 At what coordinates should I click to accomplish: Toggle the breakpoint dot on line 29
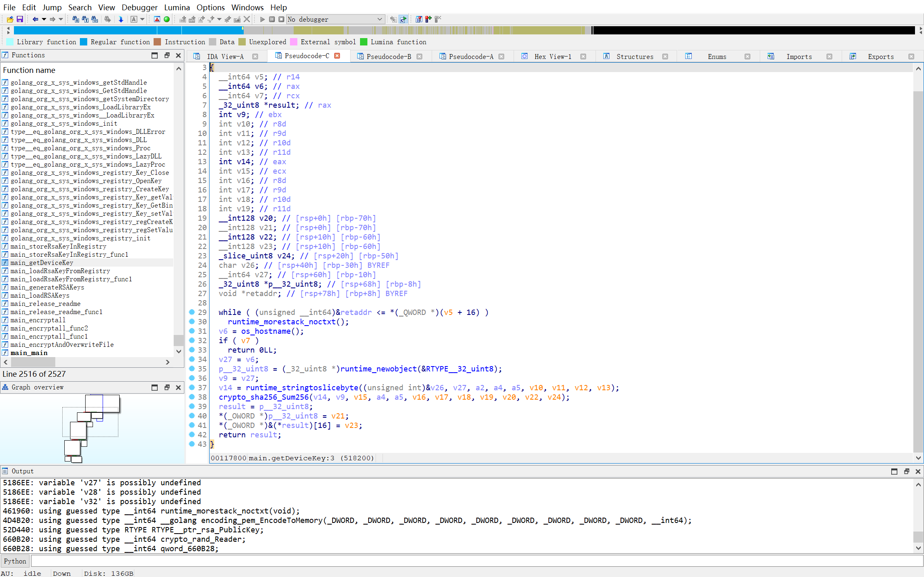[192, 312]
